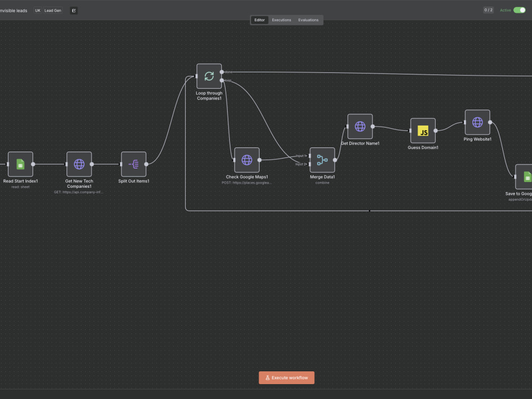The width and height of the screenshot is (532, 399).
Task: Click the output connector of Get New Tech Companies1
Action: pos(92,164)
